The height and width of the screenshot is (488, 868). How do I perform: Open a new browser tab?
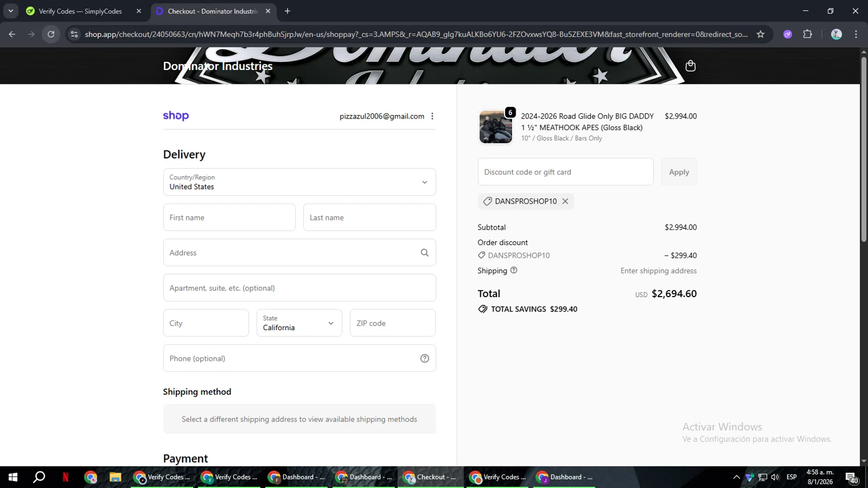coord(288,11)
